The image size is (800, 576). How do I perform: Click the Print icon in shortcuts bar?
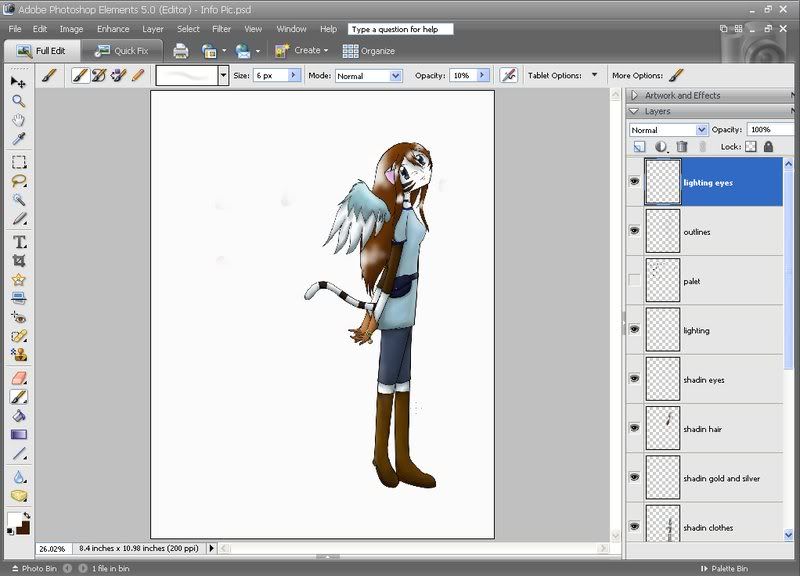[x=181, y=51]
